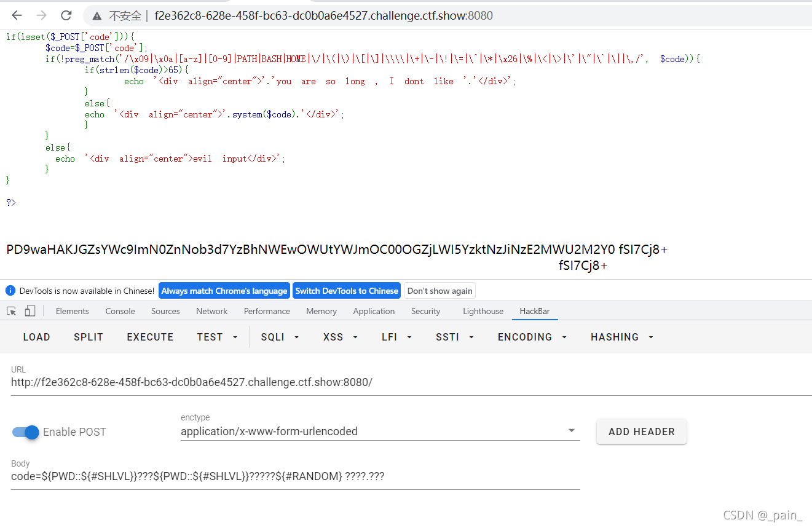Expand the ENCODING dropdown menu
The image size is (812, 528).
(532, 337)
